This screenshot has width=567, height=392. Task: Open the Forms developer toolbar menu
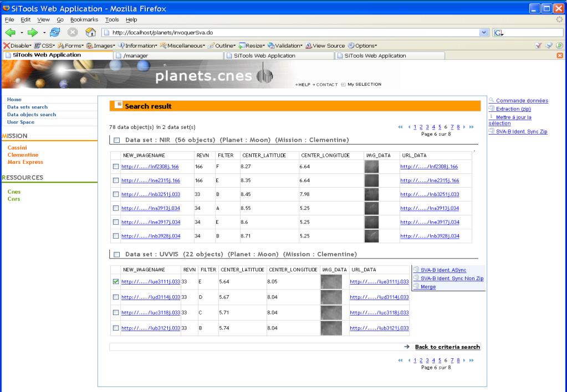[70, 45]
